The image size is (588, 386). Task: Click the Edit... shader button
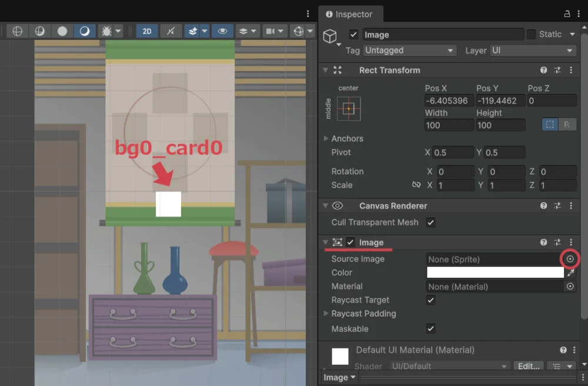(x=528, y=366)
